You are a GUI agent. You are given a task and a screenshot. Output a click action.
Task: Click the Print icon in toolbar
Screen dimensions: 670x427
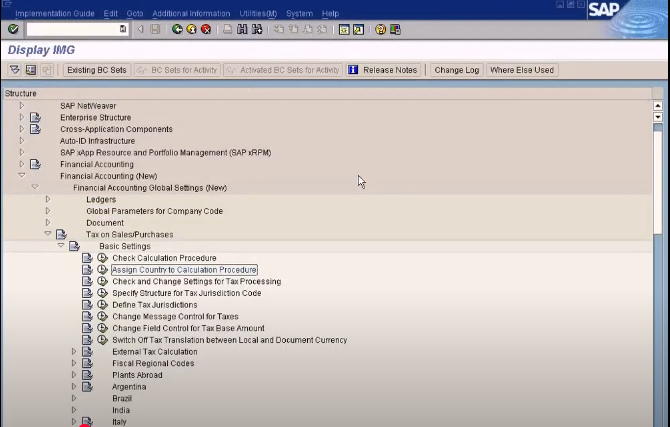point(227,29)
